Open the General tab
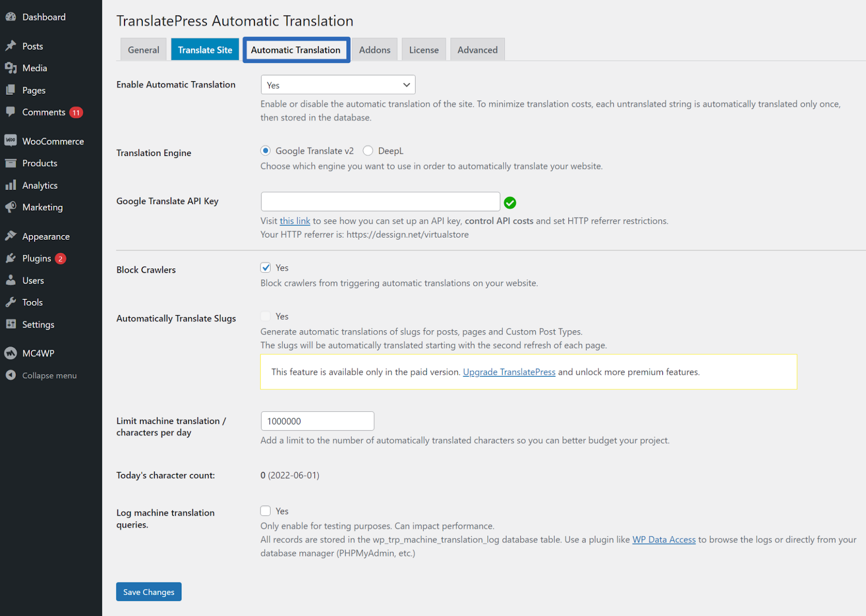The image size is (866, 616). click(x=143, y=50)
